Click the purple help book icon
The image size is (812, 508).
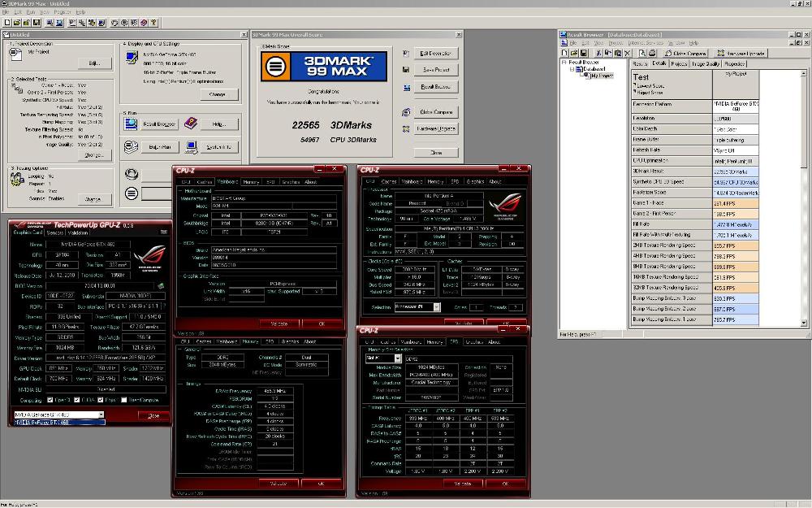pyautogui.click(x=191, y=123)
